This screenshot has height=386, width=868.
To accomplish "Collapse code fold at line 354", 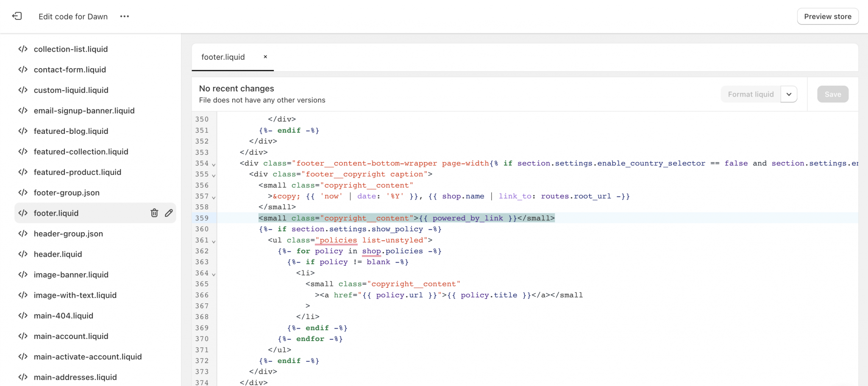I will [x=214, y=164].
